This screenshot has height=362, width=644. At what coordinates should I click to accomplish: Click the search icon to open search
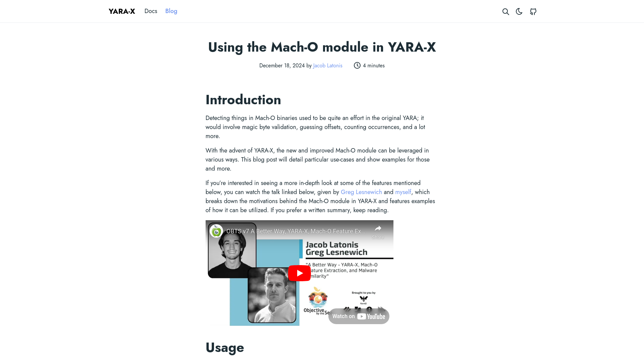coord(505,11)
